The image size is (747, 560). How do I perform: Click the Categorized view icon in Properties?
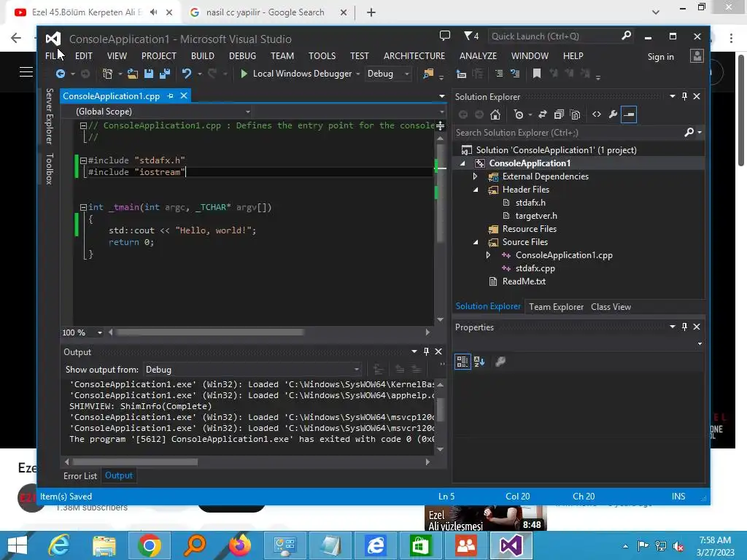pos(462,362)
